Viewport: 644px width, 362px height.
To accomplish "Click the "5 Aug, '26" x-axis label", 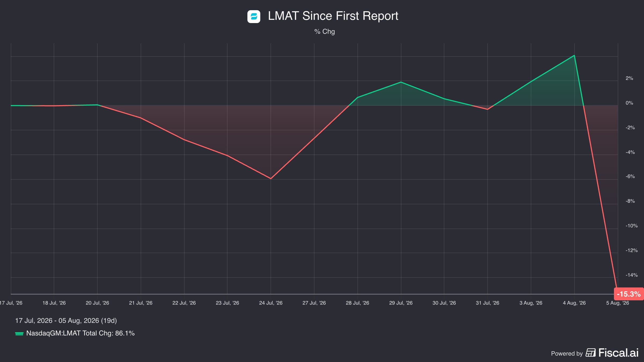I will pos(617,303).
